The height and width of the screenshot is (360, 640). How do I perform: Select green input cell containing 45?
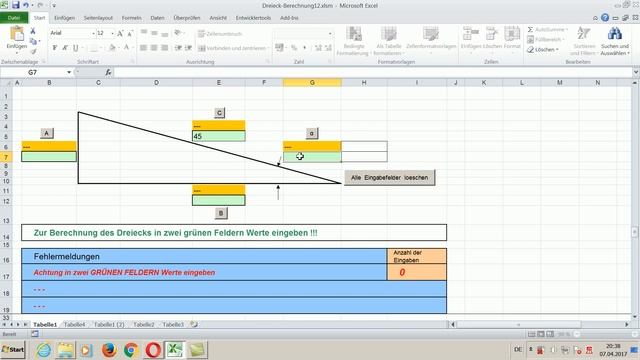(219, 136)
